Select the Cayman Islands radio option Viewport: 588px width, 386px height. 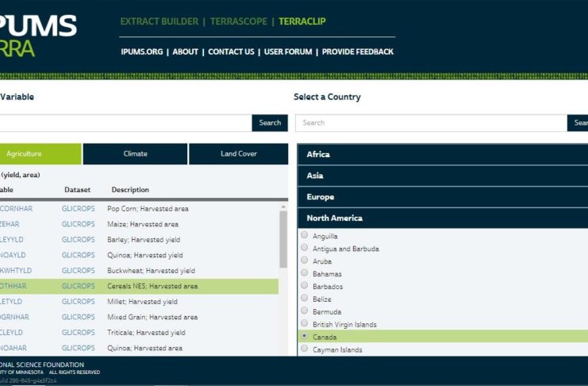304,349
